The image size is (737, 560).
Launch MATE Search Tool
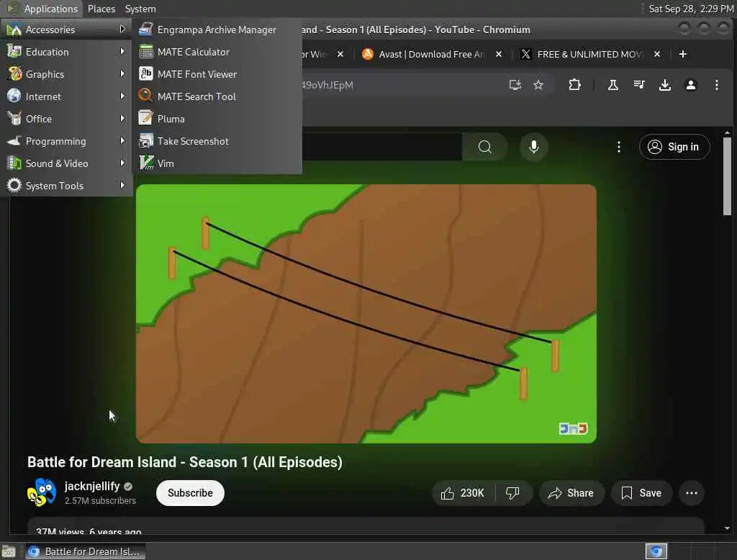pos(217,96)
